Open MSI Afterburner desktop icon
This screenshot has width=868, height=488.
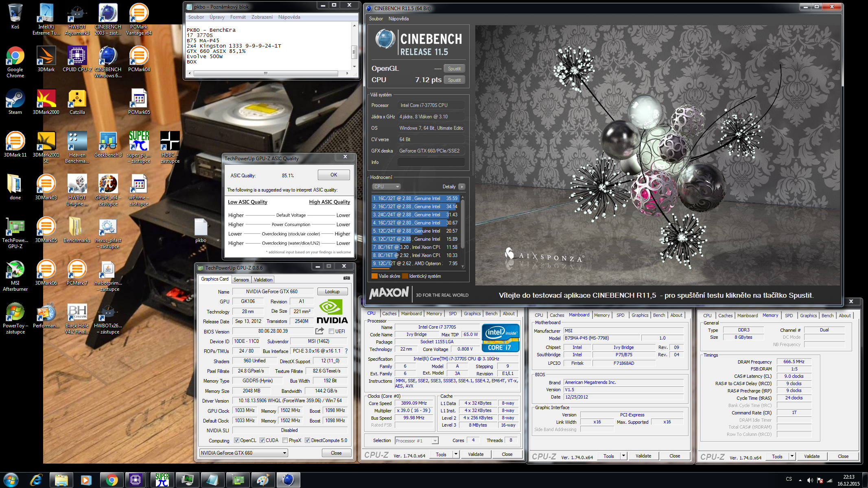click(15, 275)
